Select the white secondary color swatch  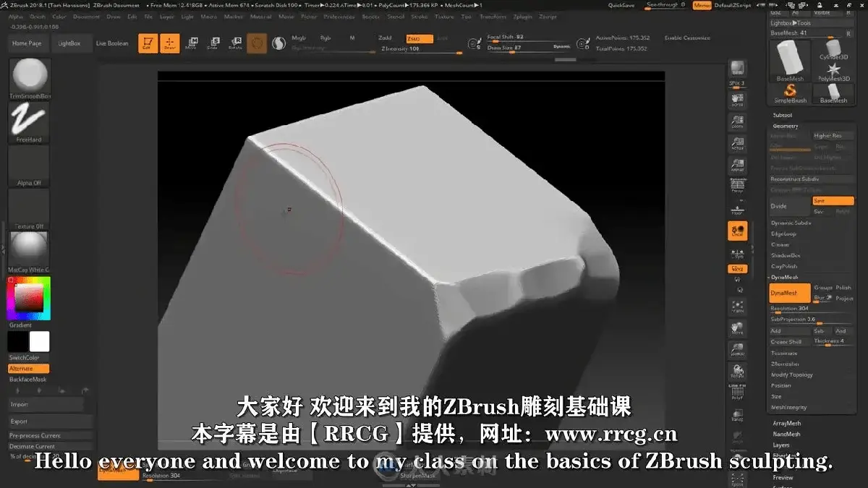click(39, 342)
